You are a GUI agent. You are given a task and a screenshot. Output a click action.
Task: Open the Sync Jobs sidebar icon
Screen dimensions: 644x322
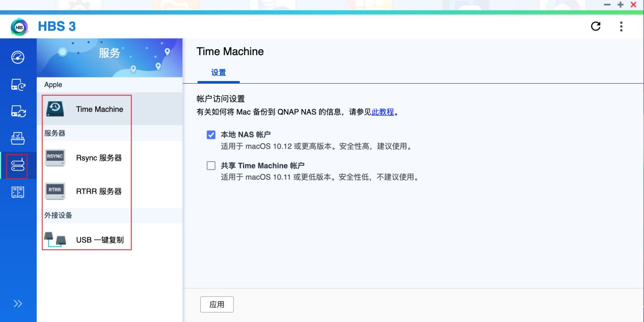(18, 112)
